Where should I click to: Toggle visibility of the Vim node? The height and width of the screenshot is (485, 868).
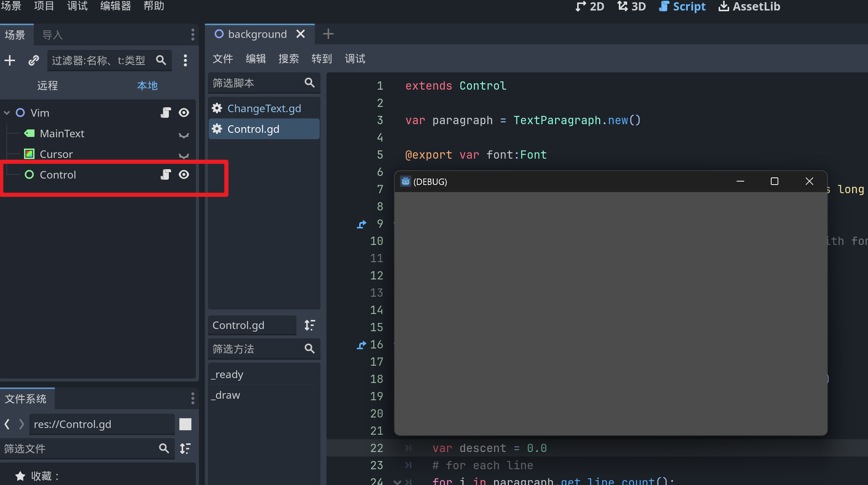tap(184, 113)
